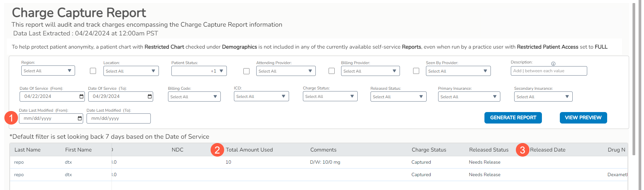
Task: Click the Description text input field
Action: click(x=549, y=71)
